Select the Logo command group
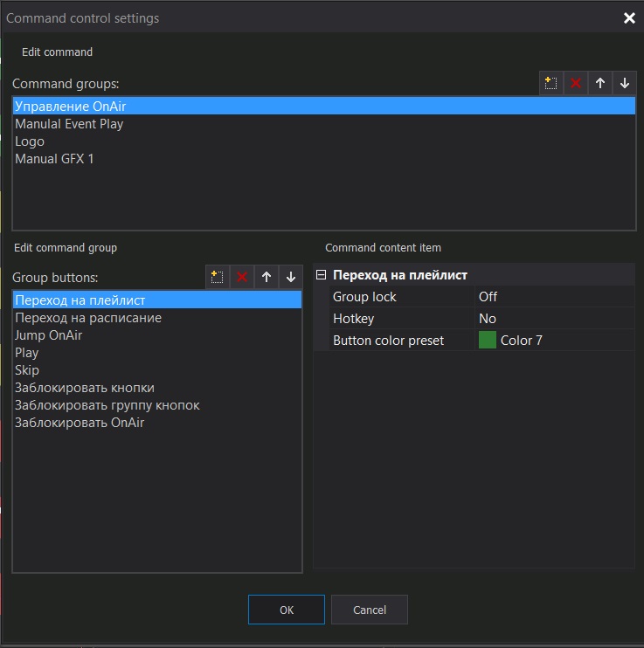Image resolution: width=644 pixels, height=648 pixels. [x=324, y=141]
